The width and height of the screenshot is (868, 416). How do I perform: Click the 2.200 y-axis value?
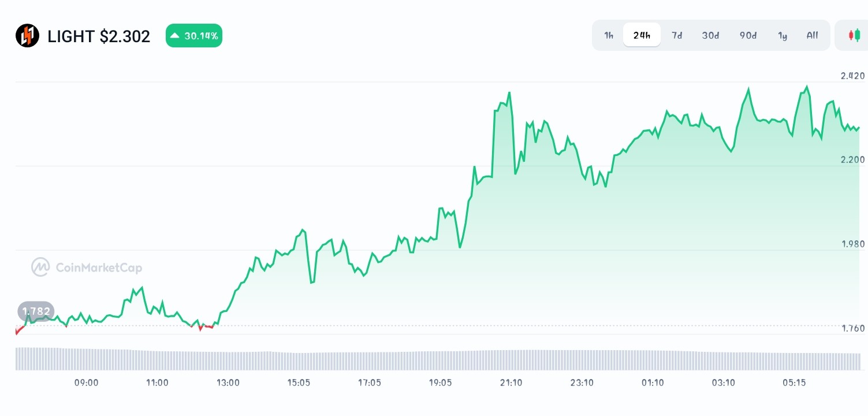tap(852, 159)
